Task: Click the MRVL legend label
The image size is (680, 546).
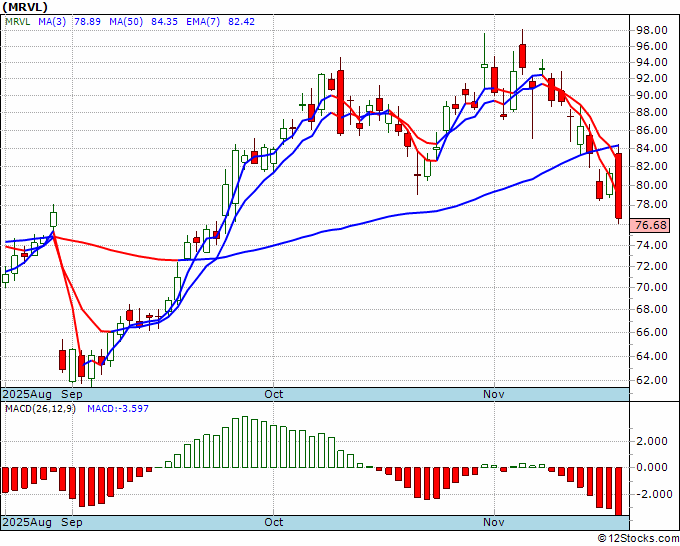Action: (18, 22)
